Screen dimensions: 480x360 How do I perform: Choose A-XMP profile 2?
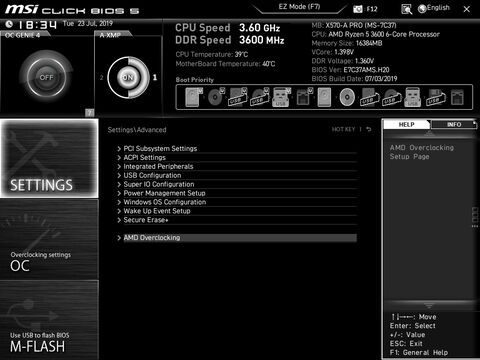tap(101, 78)
